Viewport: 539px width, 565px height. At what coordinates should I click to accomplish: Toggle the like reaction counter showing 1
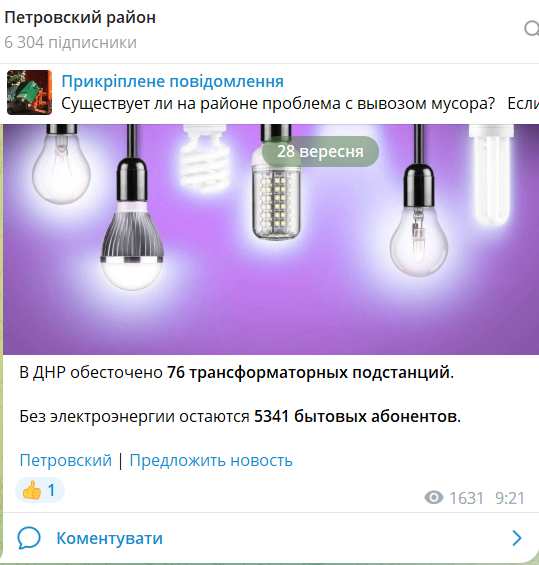tap(40, 490)
